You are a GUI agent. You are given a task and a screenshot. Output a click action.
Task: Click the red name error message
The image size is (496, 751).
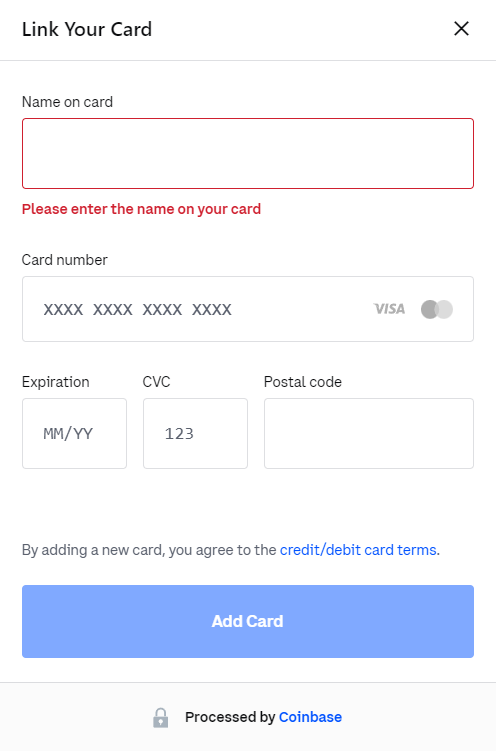(141, 209)
